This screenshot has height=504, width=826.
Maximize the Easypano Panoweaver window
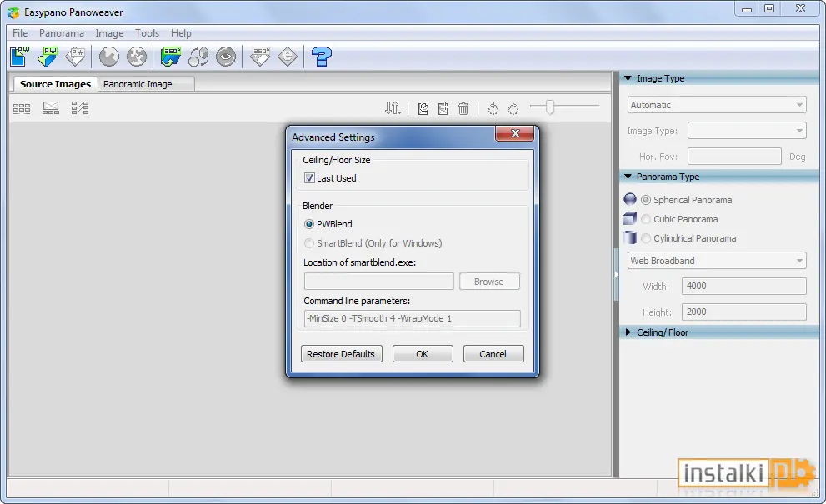click(x=769, y=9)
